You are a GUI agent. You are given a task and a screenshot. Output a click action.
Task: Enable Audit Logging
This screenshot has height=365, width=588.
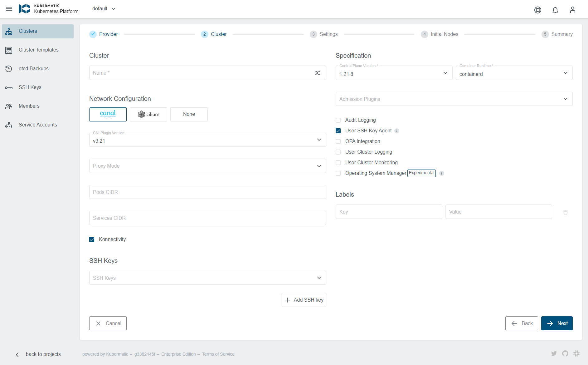[338, 120]
